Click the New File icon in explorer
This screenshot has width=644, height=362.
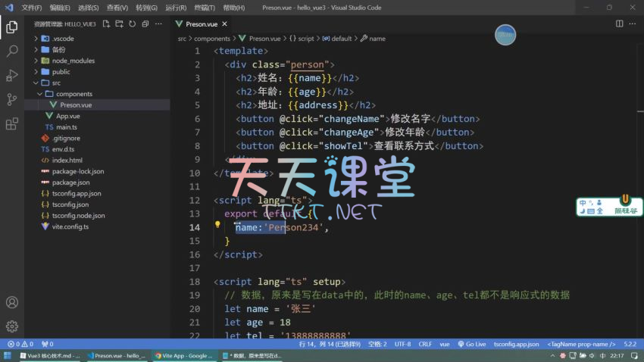pos(107,24)
